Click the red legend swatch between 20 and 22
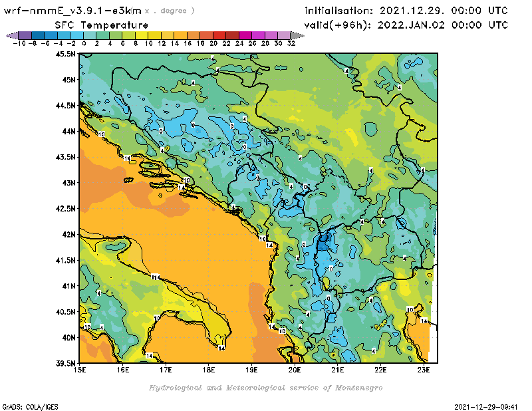The height and width of the screenshot is (411, 532). coord(219,36)
